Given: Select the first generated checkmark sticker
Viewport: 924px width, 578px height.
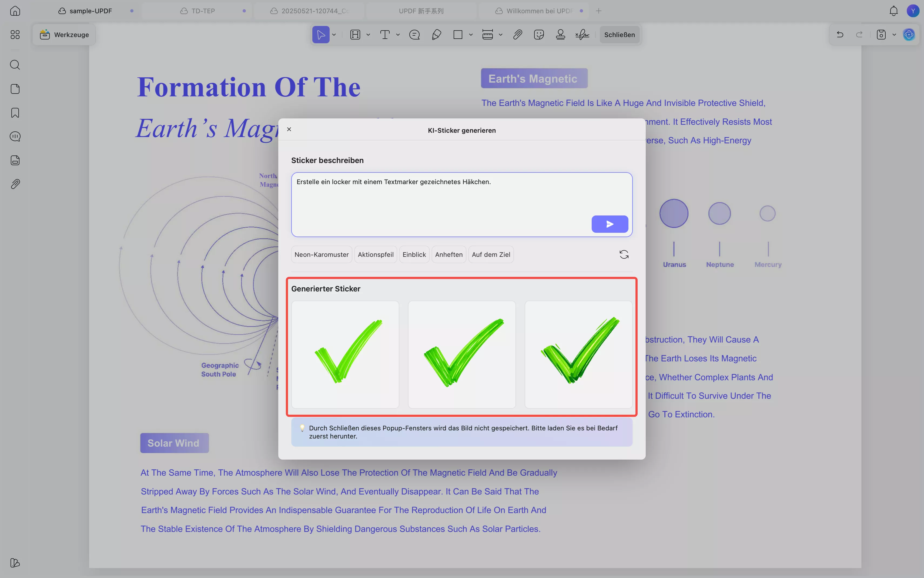Looking at the screenshot, I should (345, 354).
